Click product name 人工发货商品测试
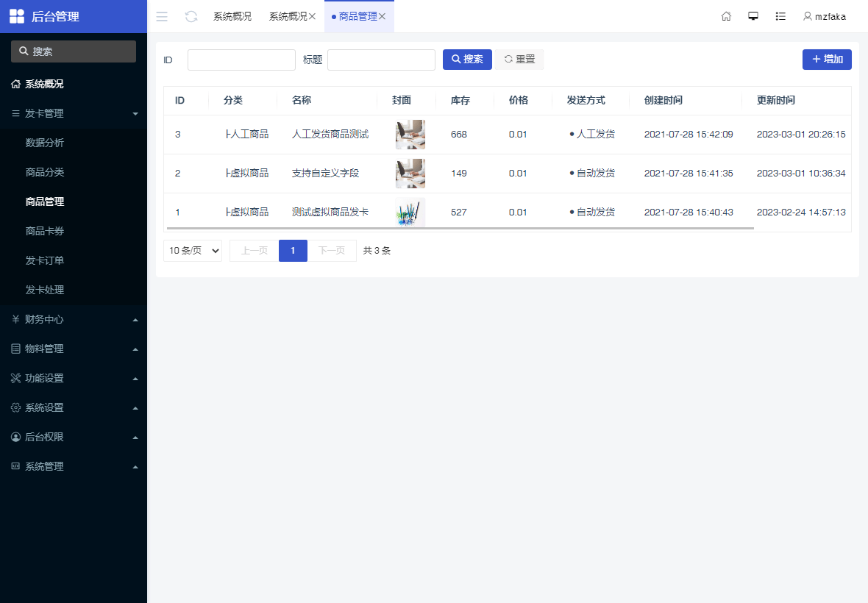This screenshot has width=868, height=603. [330, 135]
